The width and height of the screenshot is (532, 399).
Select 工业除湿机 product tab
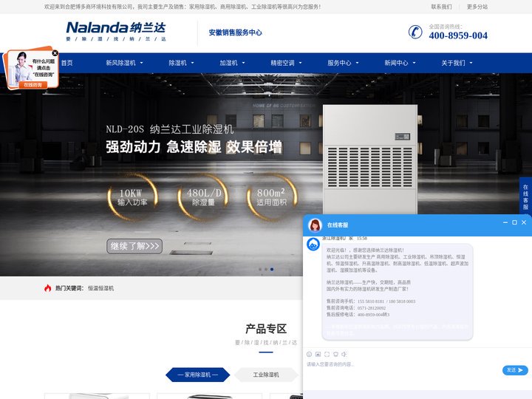pos(266,375)
